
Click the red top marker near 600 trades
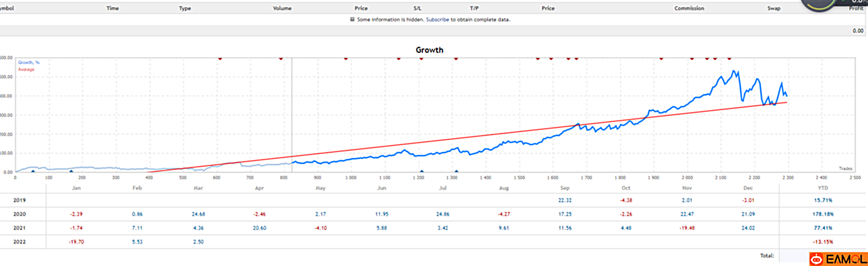point(220,58)
